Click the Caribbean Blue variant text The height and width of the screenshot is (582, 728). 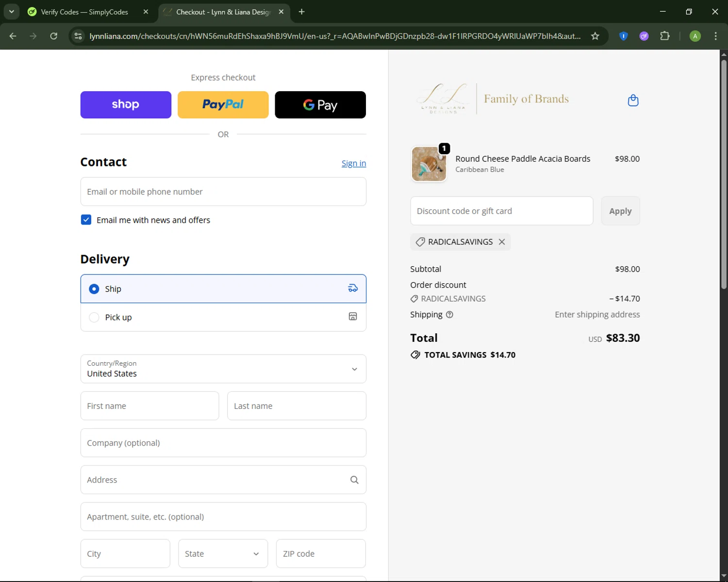click(x=480, y=169)
